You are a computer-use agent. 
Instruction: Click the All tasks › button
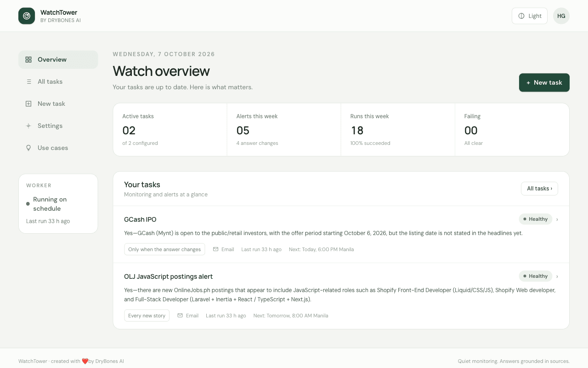[539, 189]
